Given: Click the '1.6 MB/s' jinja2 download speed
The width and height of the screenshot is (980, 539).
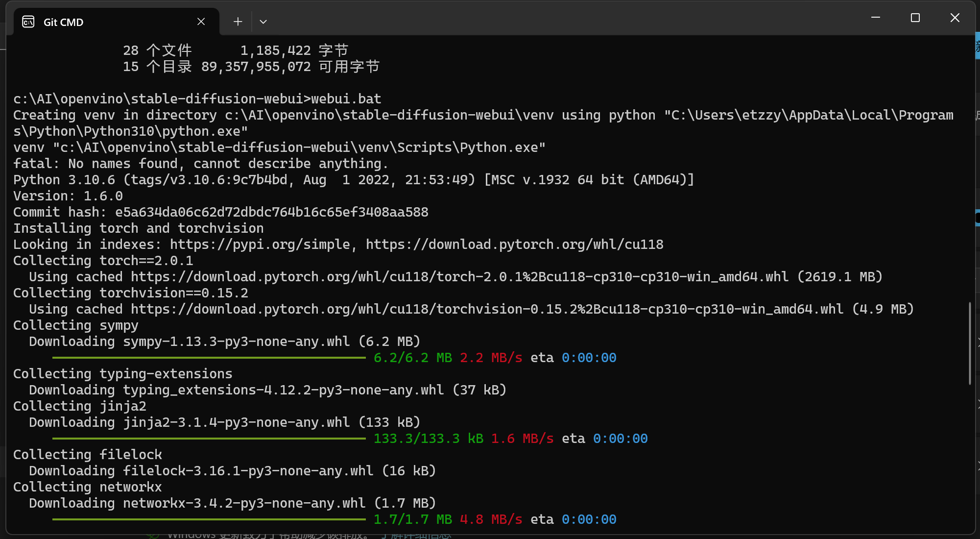Looking at the screenshot, I should click(x=523, y=439).
